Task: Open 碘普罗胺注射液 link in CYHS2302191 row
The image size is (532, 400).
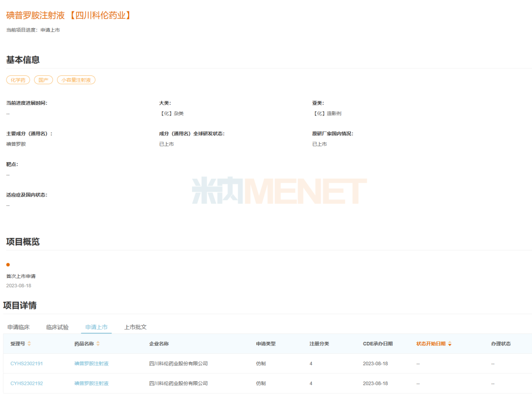Action: coord(91,364)
